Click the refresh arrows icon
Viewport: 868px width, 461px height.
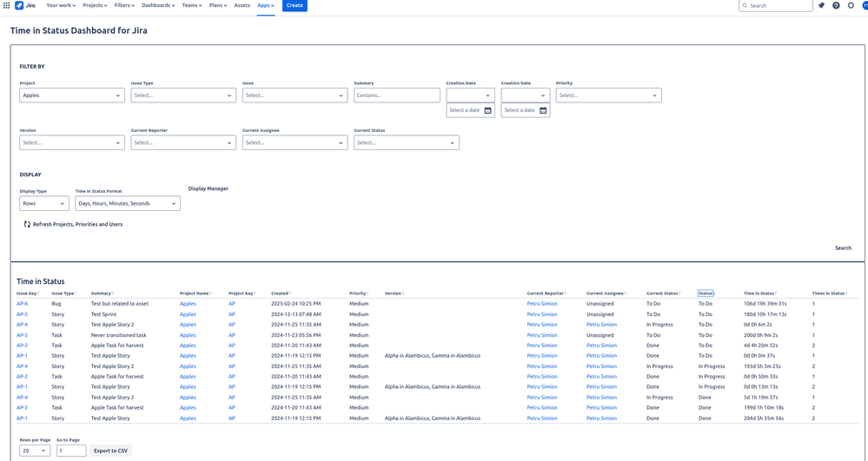(x=27, y=224)
